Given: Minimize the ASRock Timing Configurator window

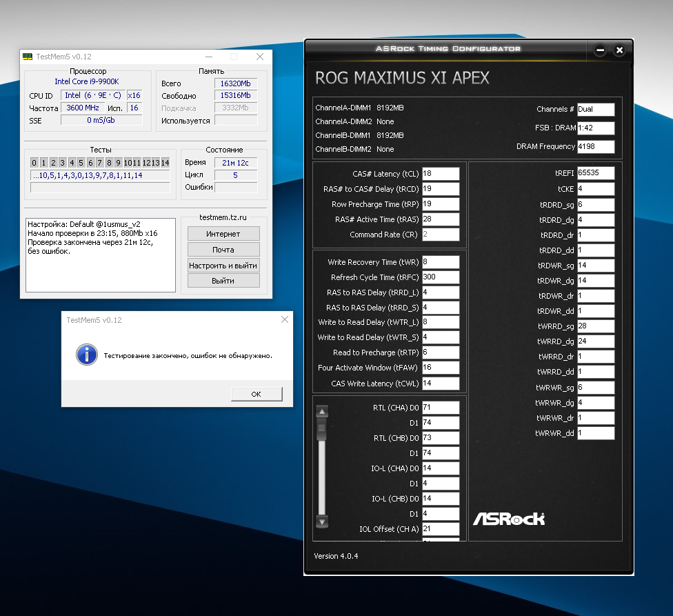Looking at the screenshot, I should click(x=600, y=50).
